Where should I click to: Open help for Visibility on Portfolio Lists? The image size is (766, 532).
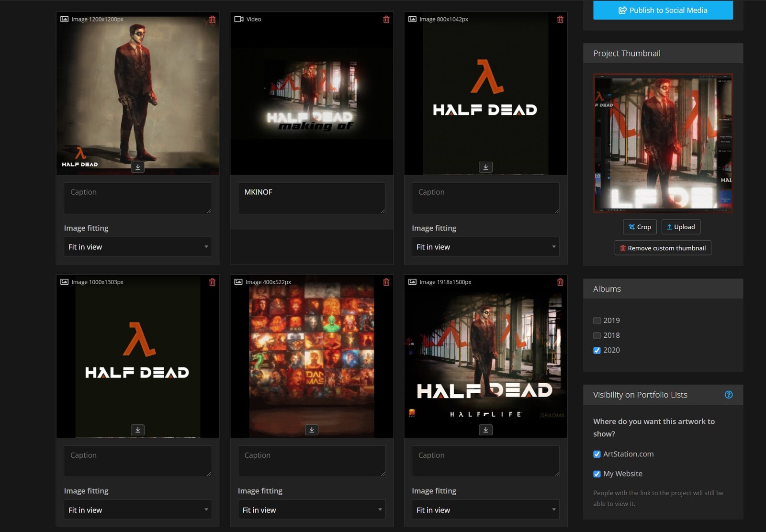pos(729,395)
